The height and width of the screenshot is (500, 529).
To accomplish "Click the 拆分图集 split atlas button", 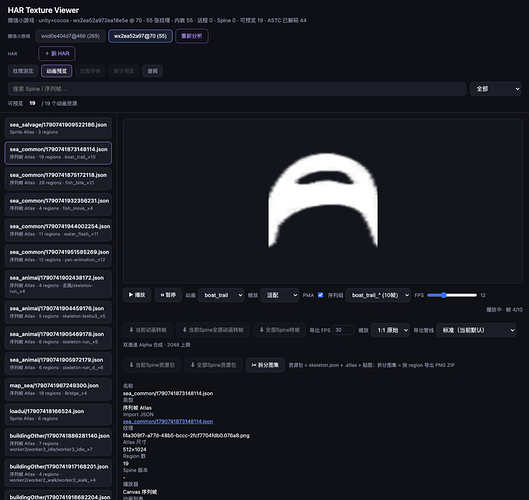I will click(x=265, y=365).
